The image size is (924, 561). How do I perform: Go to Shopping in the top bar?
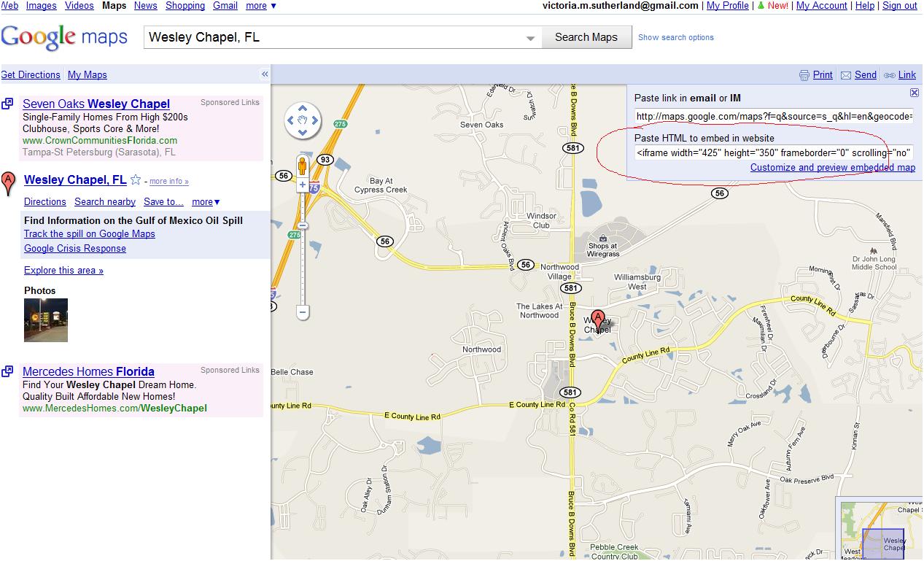pos(185,6)
